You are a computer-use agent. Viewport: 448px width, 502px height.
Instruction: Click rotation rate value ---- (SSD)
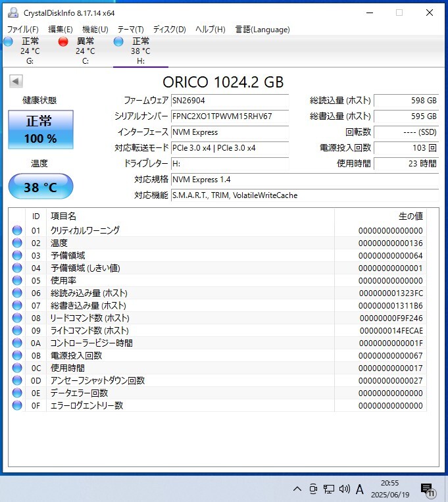click(406, 132)
